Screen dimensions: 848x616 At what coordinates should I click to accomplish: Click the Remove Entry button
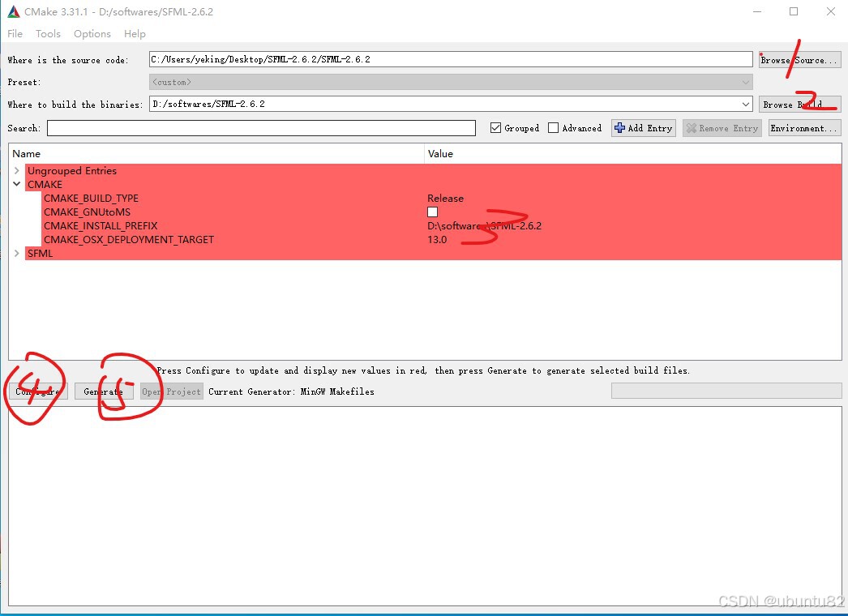(x=722, y=128)
